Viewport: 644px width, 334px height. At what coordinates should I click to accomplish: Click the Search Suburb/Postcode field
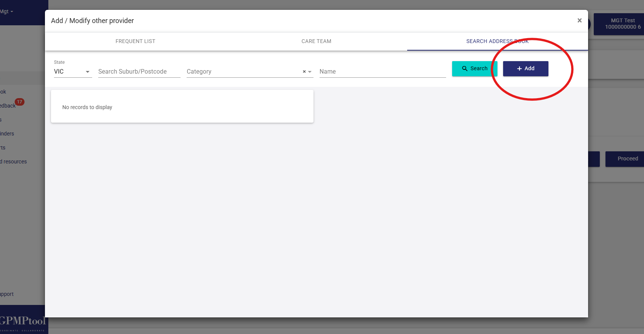pos(139,72)
